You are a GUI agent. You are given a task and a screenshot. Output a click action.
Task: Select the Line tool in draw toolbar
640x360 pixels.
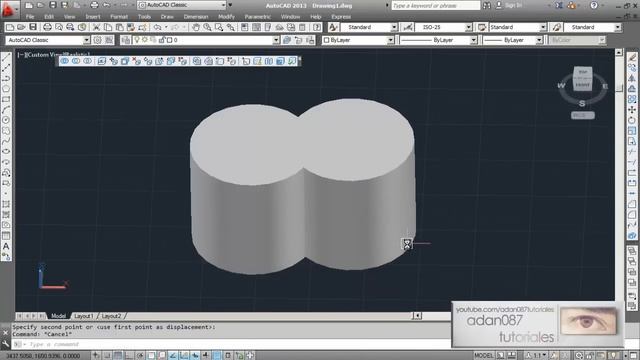click(6, 58)
